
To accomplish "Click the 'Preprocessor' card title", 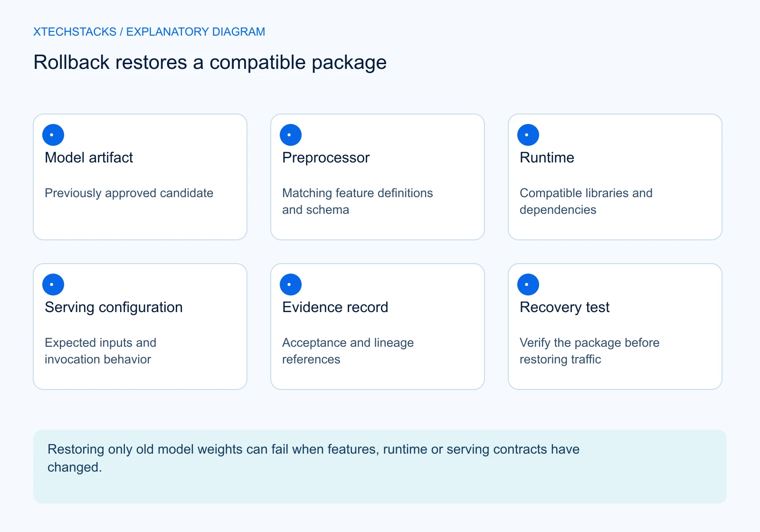I will click(x=326, y=158).
